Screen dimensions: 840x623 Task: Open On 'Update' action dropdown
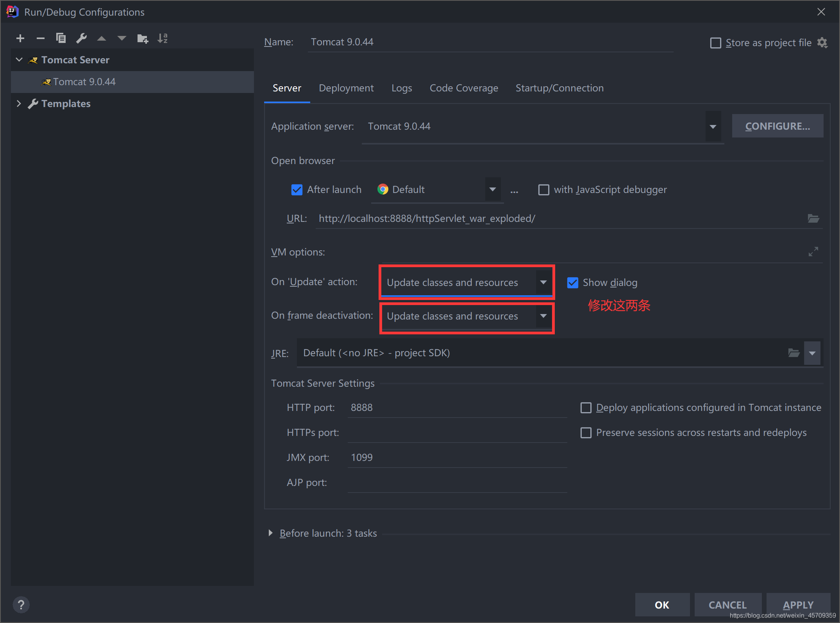click(x=543, y=282)
